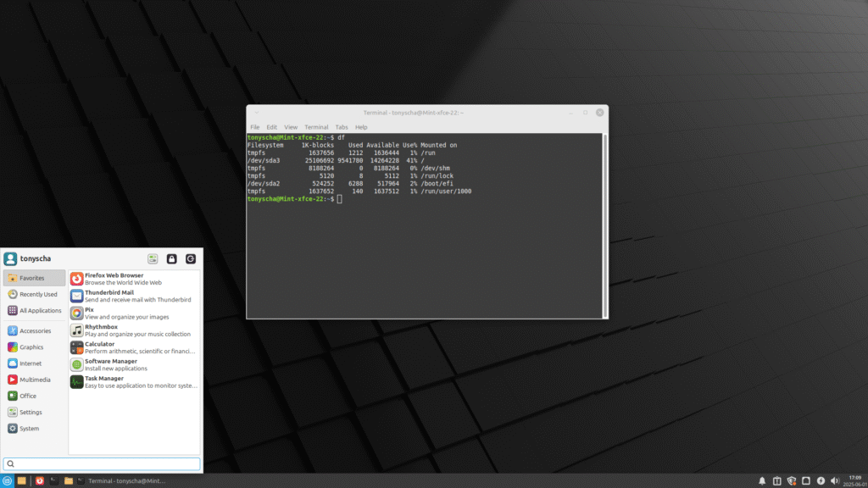Launch the Calculator application

[x=134, y=347]
